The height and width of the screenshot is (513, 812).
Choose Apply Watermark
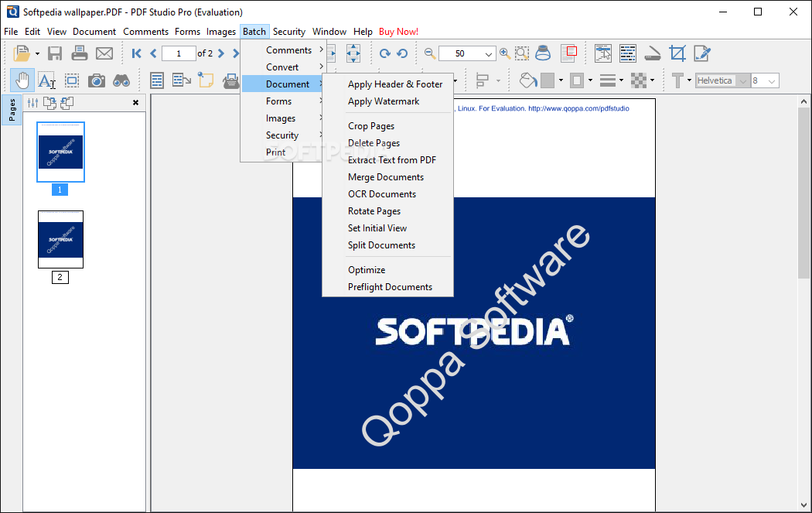click(384, 101)
